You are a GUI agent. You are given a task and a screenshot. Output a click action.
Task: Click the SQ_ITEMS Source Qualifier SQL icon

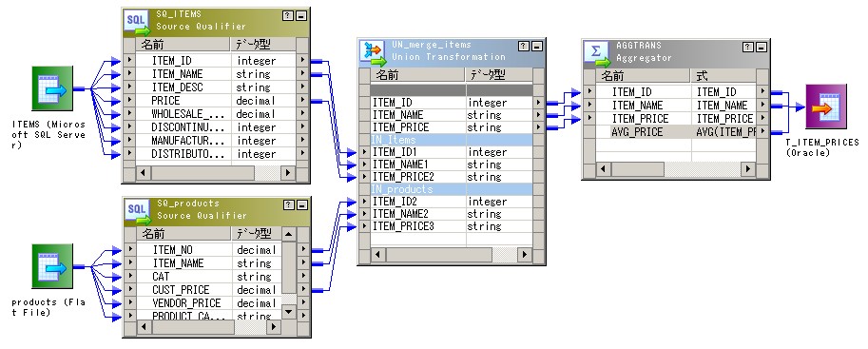coord(138,22)
